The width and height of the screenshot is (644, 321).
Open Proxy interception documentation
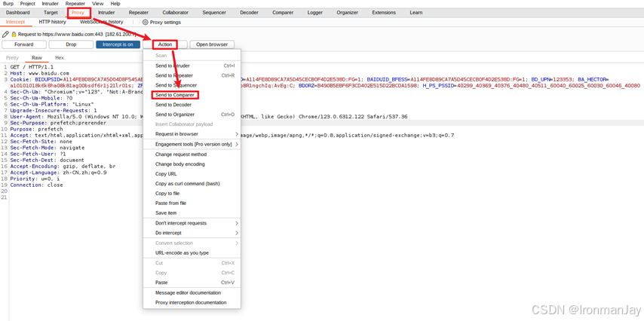tap(192, 302)
